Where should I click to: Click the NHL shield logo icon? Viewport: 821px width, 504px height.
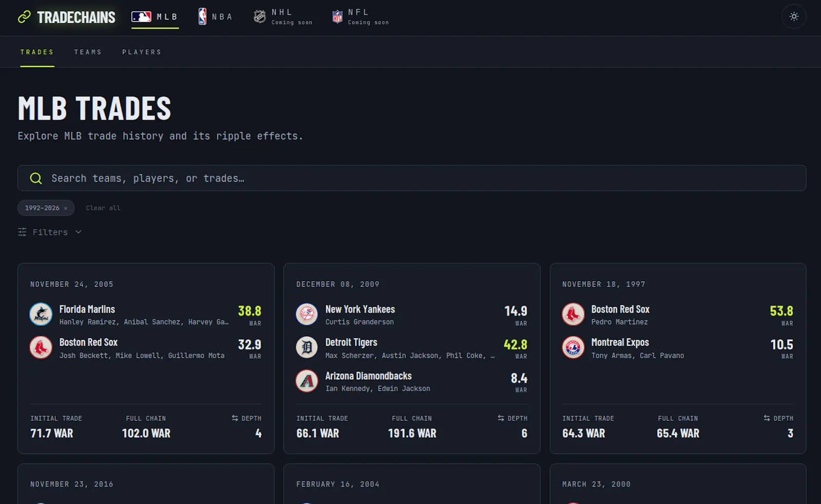pyautogui.click(x=260, y=17)
